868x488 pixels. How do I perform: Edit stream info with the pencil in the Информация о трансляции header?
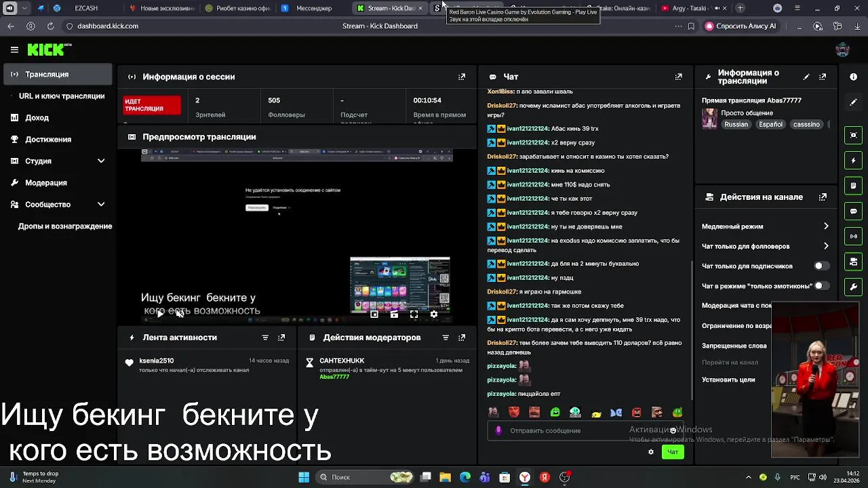(x=806, y=77)
